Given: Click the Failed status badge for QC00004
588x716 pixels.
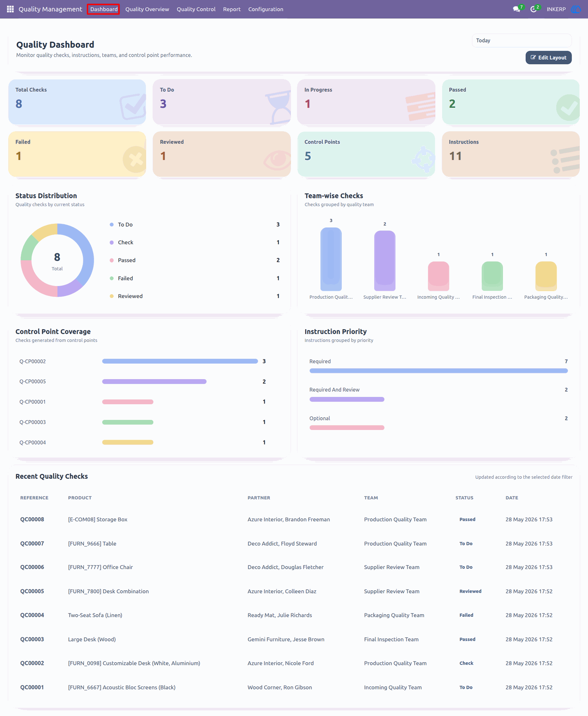Looking at the screenshot, I should (466, 615).
